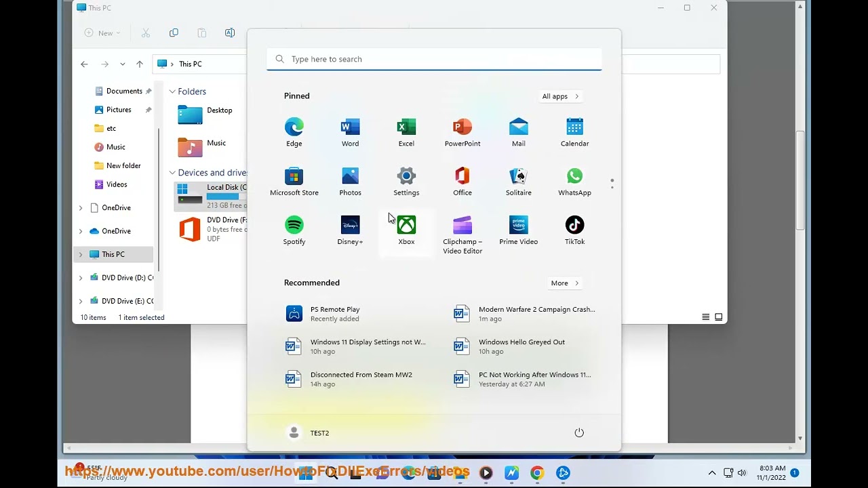Expand DVD Drive (D:) in navigation pane

tap(81, 277)
